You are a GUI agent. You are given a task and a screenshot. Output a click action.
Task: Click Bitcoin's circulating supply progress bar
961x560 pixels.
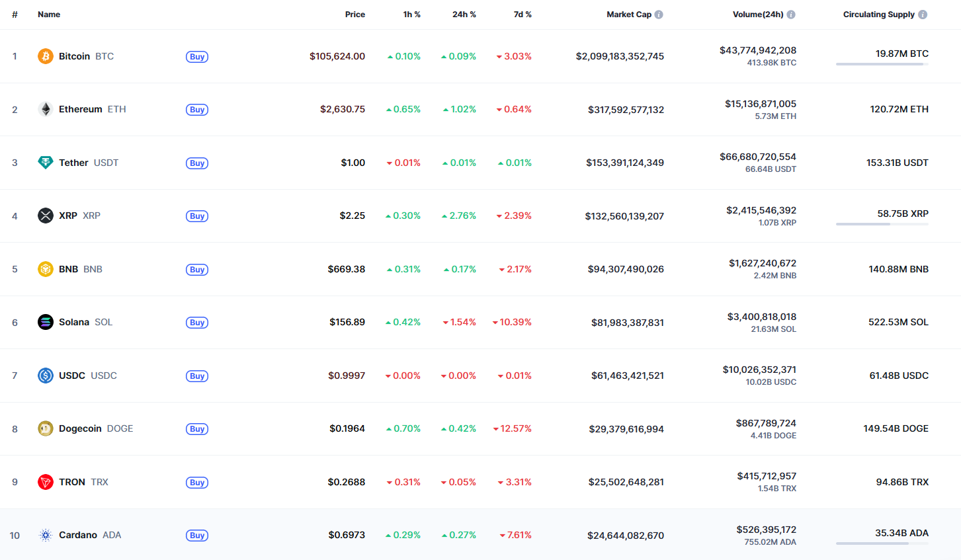pyautogui.click(x=882, y=64)
